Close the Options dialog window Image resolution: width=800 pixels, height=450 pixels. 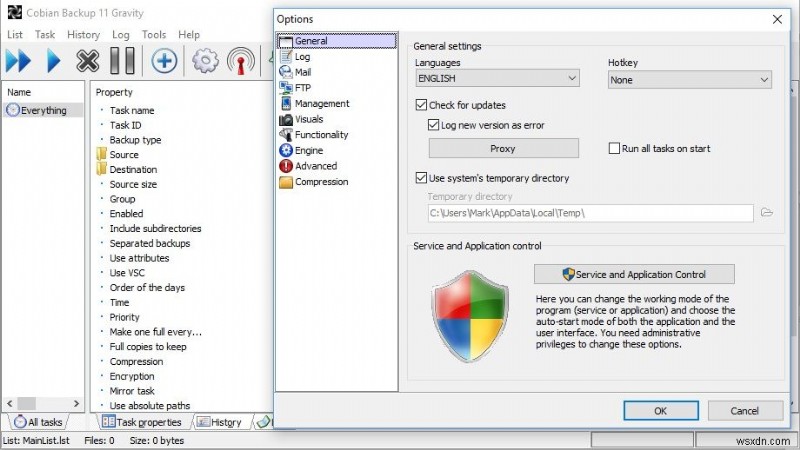tap(777, 19)
